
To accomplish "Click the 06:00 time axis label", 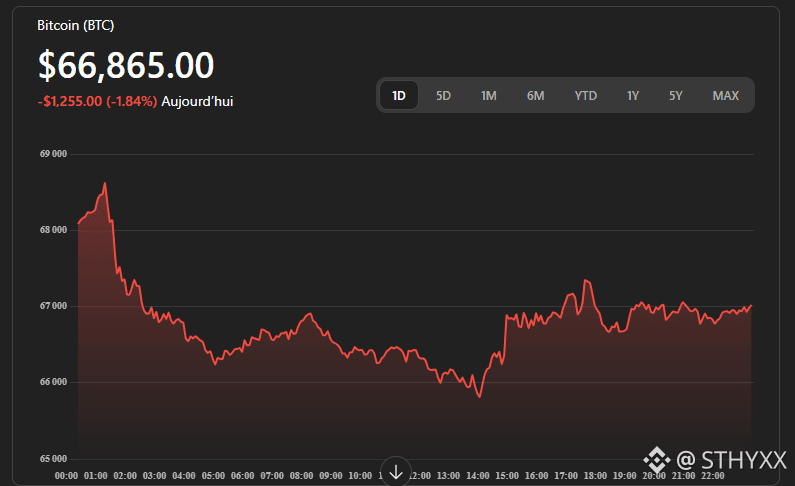I will 243,476.
